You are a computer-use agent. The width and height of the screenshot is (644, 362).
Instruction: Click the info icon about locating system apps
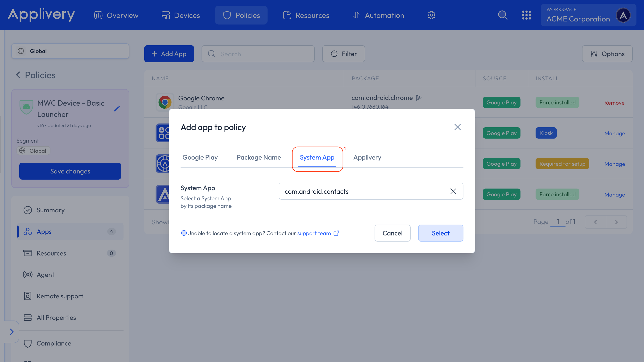click(x=184, y=233)
